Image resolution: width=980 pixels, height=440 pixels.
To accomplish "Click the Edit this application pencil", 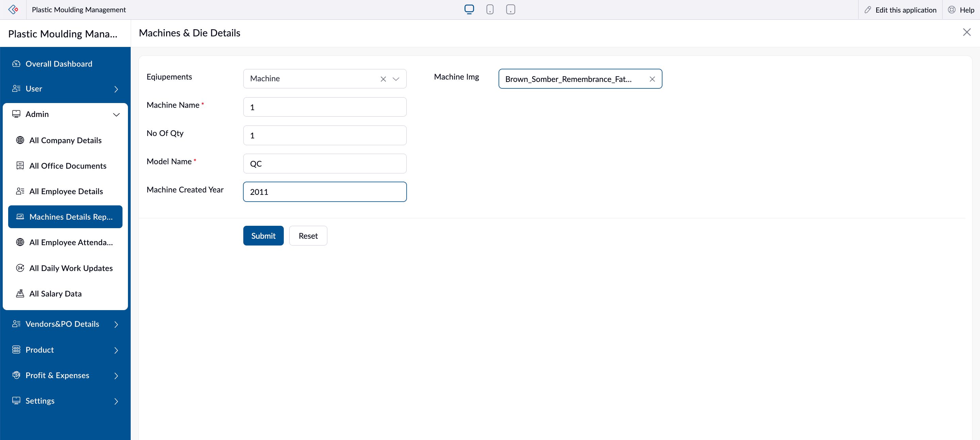I will 868,10.
